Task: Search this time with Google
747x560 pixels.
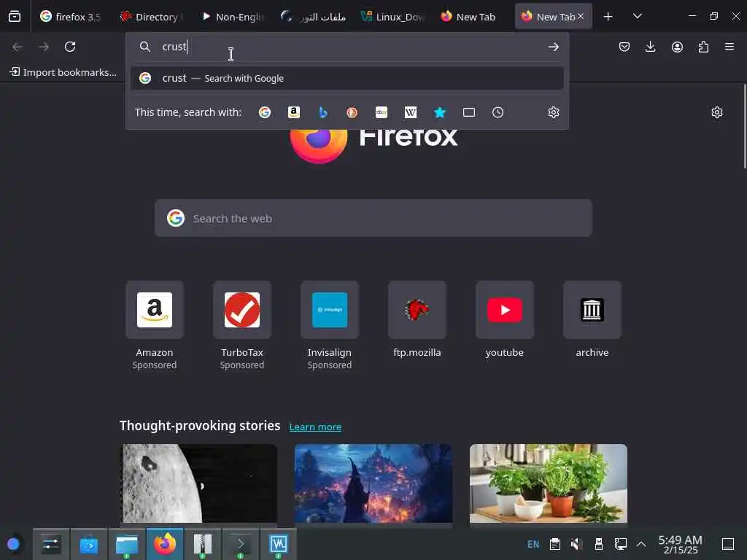Action: click(x=265, y=112)
